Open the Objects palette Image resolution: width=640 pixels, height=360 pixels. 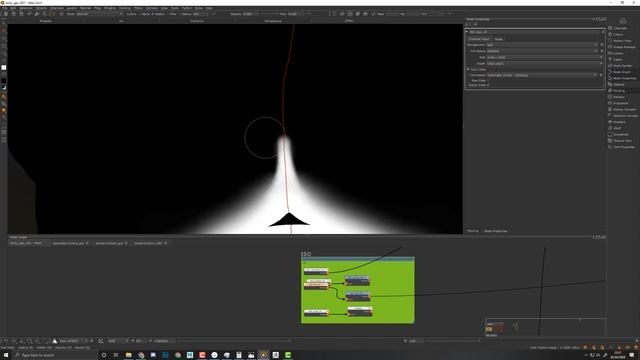[x=618, y=84]
